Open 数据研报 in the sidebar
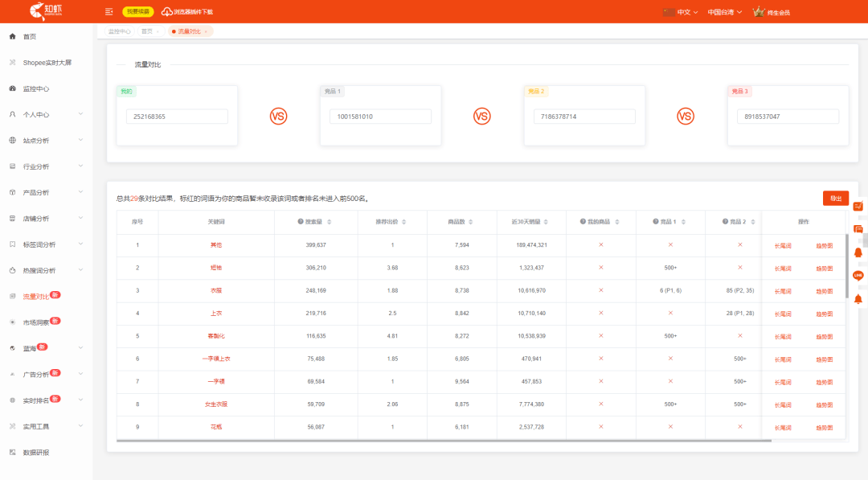This screenshot has height=480, width=868. pyautogui.click(x=46, y=453)
